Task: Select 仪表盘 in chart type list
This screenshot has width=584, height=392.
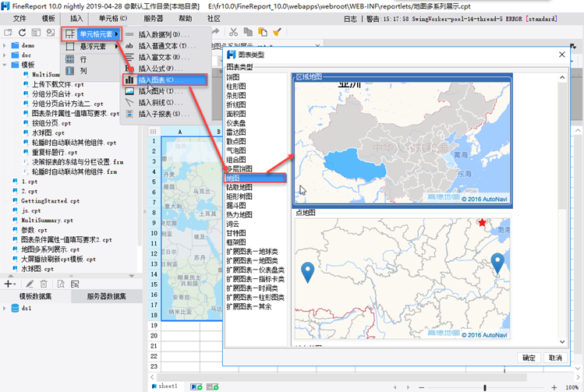Action: point(236,123)
